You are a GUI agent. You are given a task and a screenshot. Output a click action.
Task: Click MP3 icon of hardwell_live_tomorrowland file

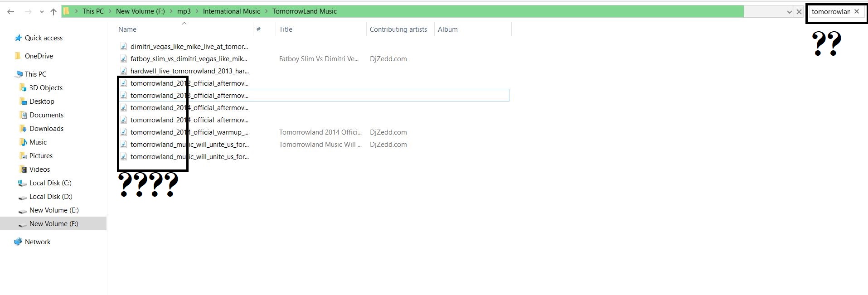(124, 71)
